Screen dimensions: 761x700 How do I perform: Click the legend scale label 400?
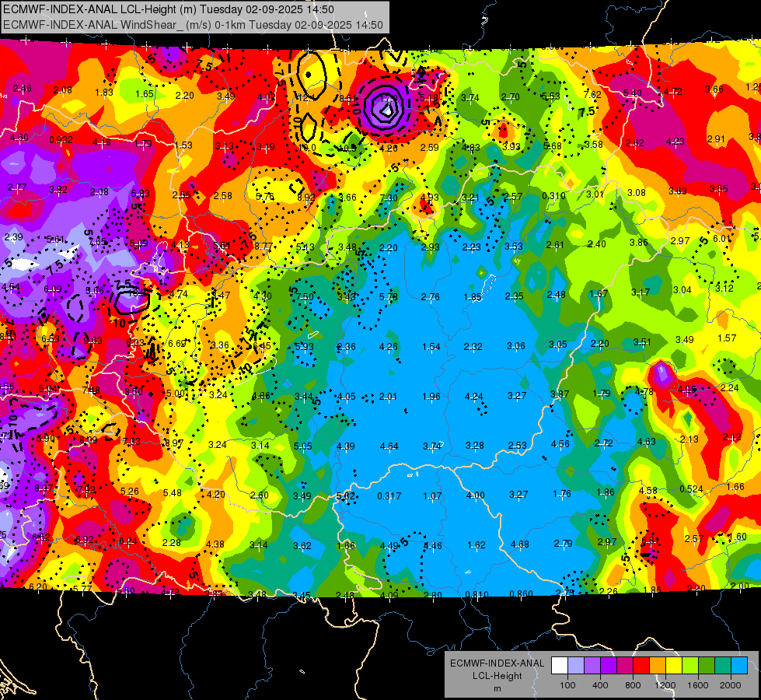click(600, 685)
